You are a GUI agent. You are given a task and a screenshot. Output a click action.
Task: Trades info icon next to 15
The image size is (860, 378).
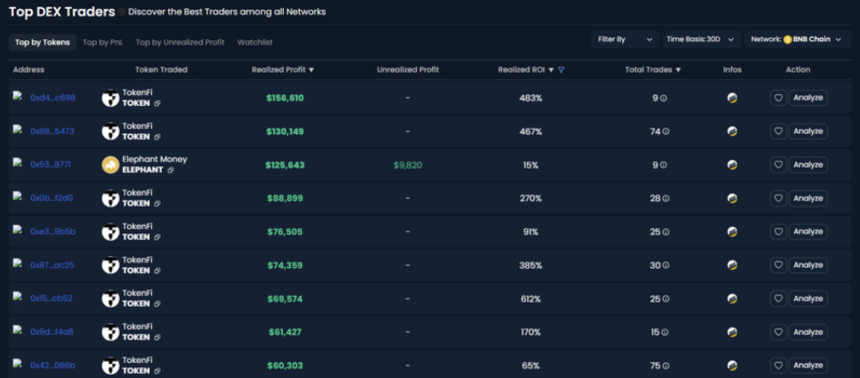click(666, 332)
